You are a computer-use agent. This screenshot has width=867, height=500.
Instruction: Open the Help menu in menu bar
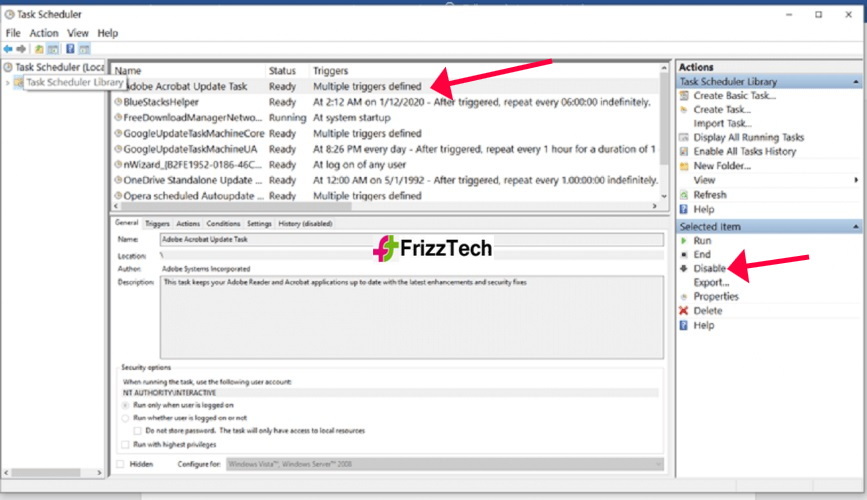click(108, 33)
